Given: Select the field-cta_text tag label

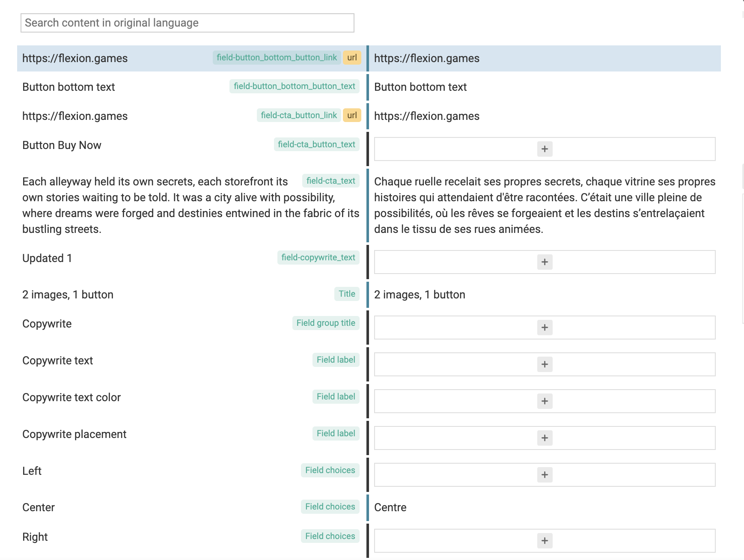Looking at the screenshot, I should point(330,181).
